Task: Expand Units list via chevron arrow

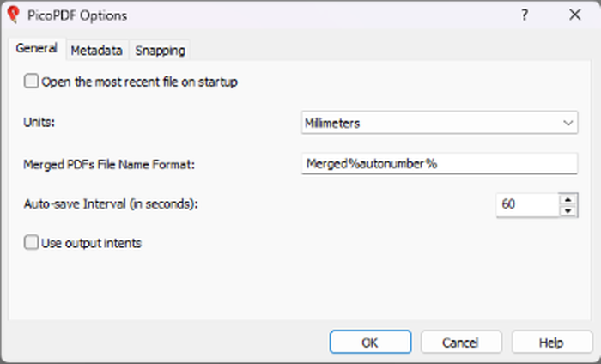Action: tap(568, 123)
